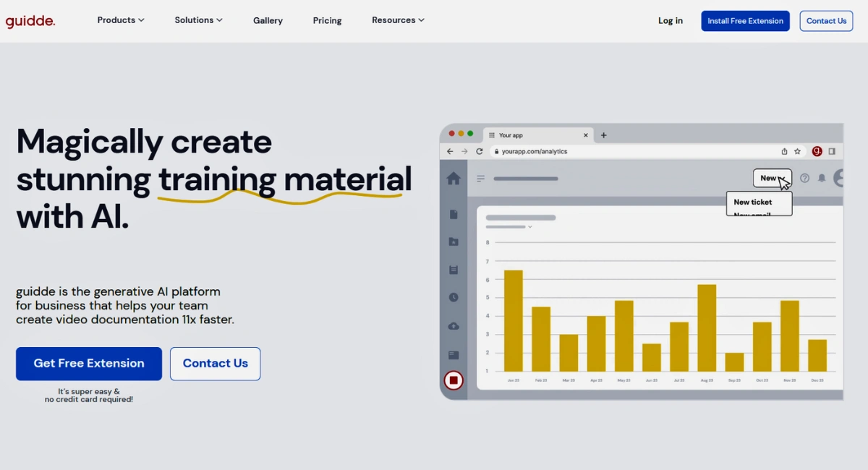Expand the small chevron under the chart title
The image size is (868, 470).
[x=530, y=227]
